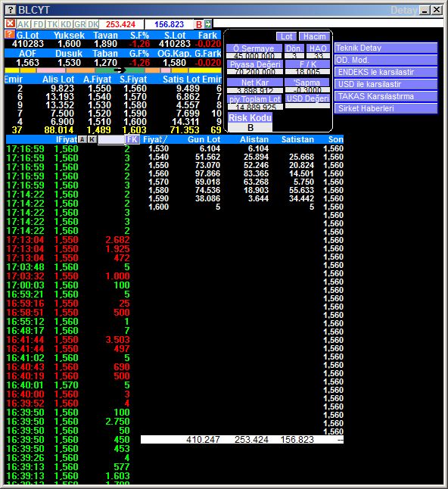This screenshot has width=448, height=489.
Task: Open ENDEKS ile karsilastir comparison
Action: 386,73
